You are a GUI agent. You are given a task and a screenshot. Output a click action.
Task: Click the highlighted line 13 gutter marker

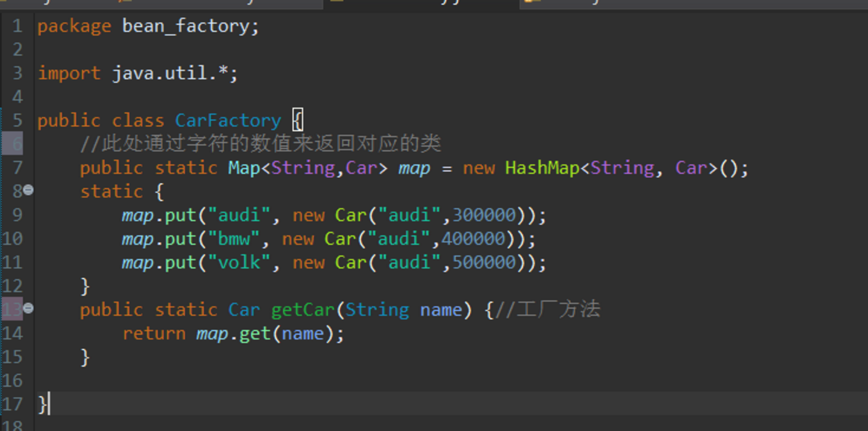pos(12,309)
